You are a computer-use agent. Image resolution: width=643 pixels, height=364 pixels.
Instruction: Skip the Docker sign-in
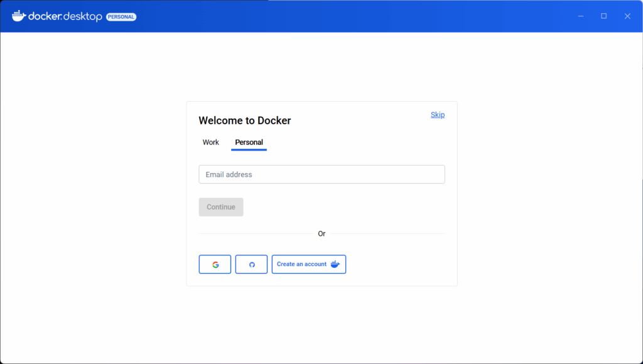click(438, 115)
